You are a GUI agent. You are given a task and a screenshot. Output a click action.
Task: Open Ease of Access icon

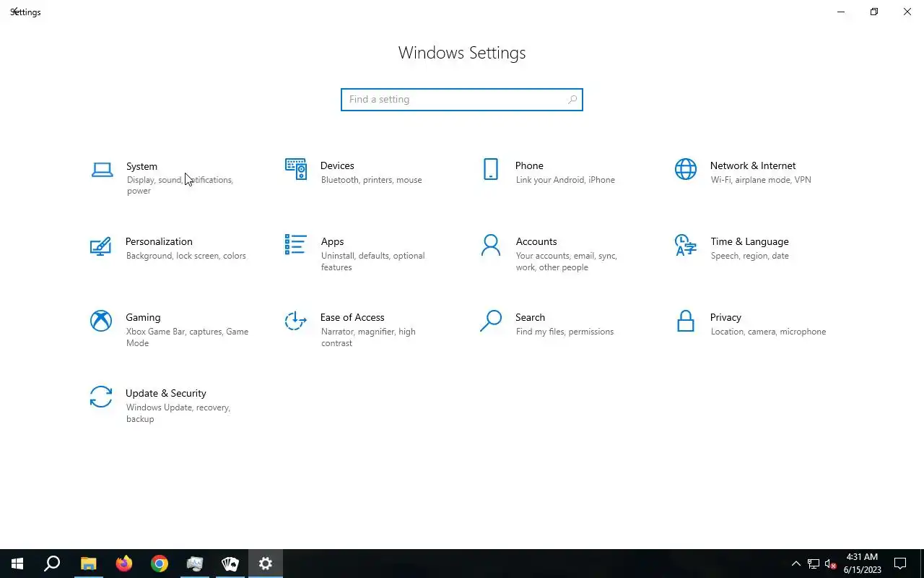point(296,321)
